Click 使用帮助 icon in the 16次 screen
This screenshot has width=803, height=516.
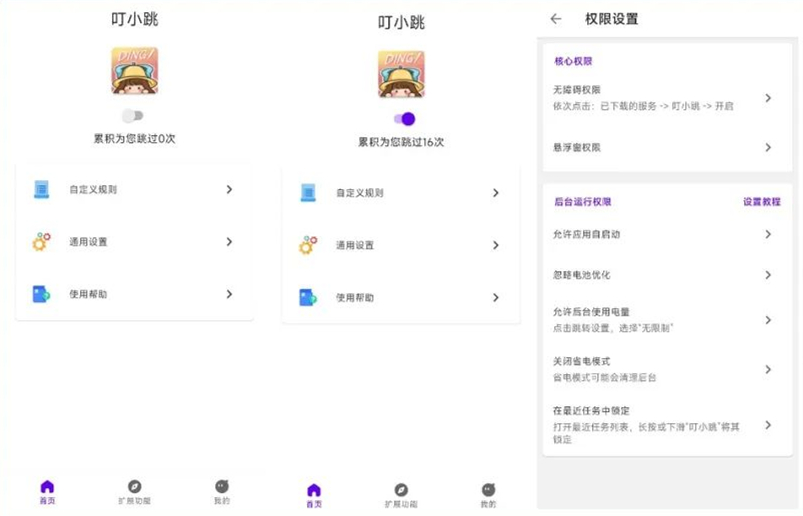pos(308,297)
